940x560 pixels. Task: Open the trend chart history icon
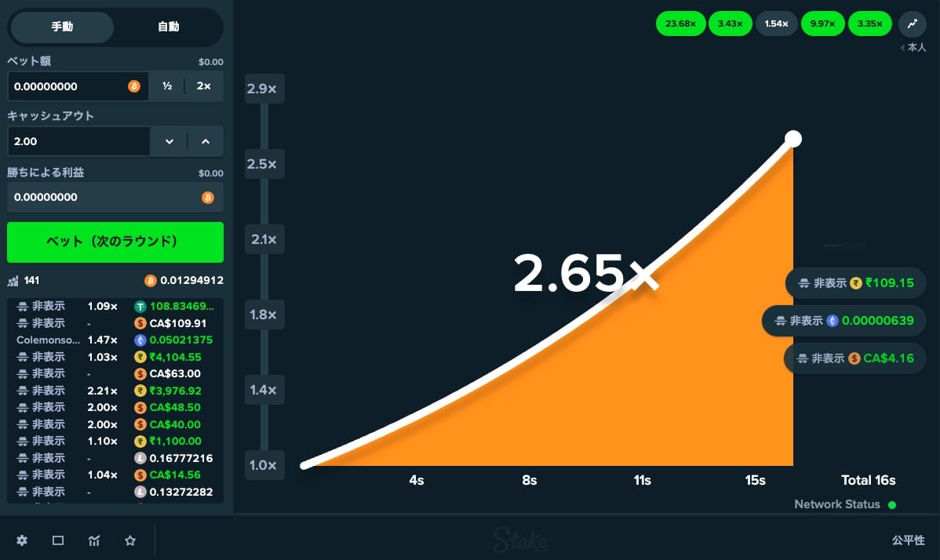(x=913, y=24)
